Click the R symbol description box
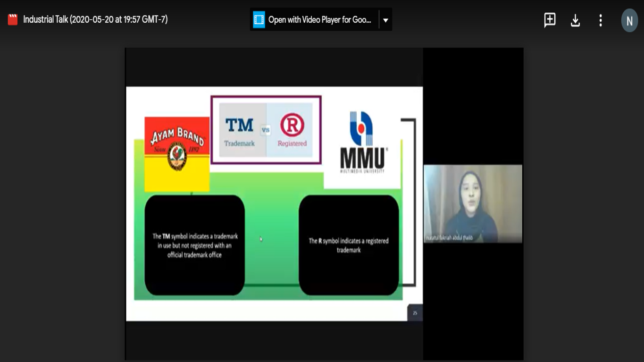The image size is (644, 362). [349, 245]
